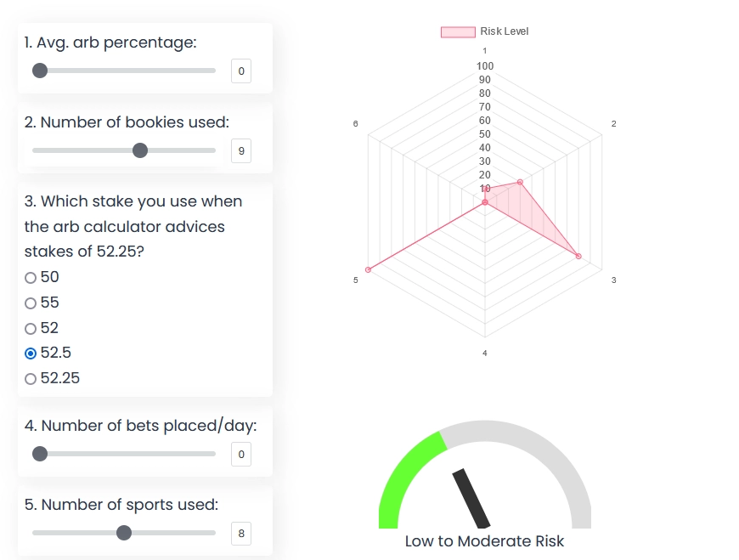Click the radar data point on axis 3
This screenshot has width=739, height=560.
(578, 256)
